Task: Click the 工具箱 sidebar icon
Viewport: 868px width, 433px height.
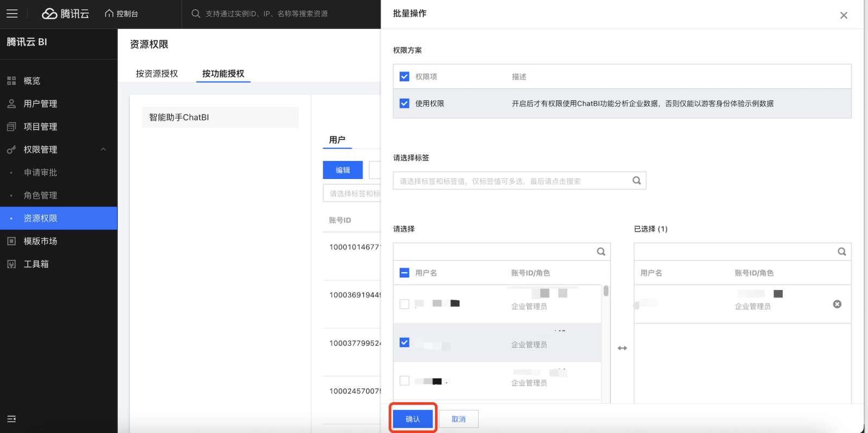Action: click(11, 264)
